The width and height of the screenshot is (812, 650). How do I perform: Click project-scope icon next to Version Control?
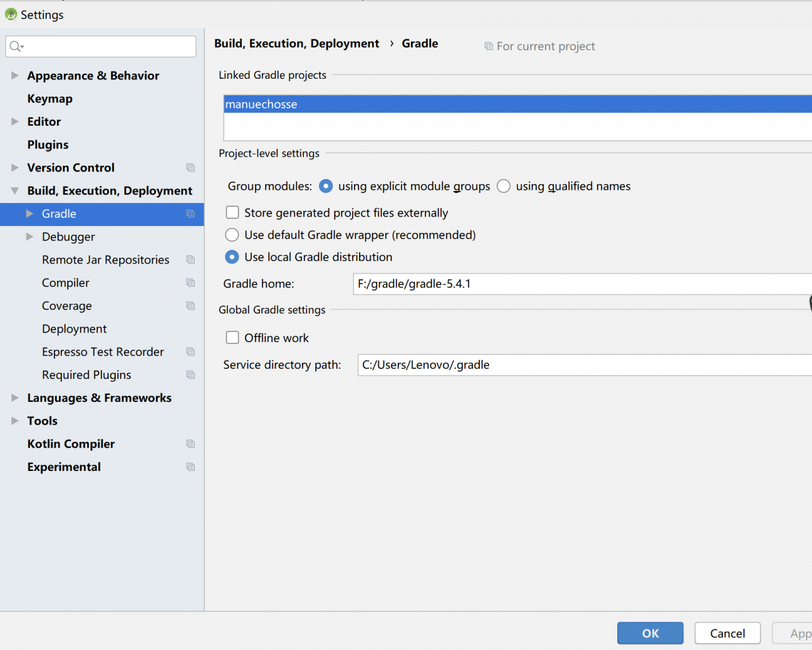click(190, 168)
